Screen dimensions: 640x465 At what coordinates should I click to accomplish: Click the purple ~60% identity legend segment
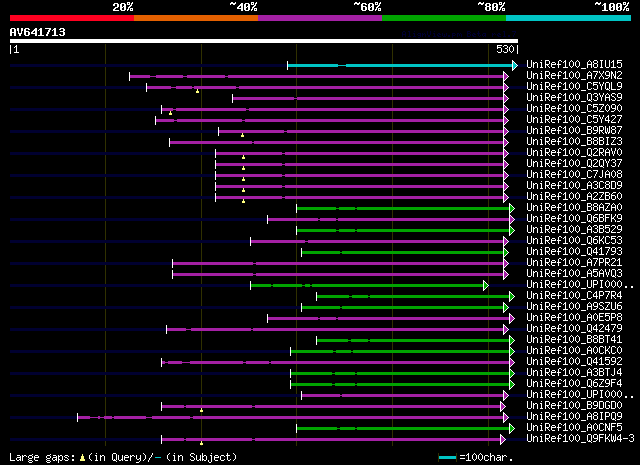(320, 18)
